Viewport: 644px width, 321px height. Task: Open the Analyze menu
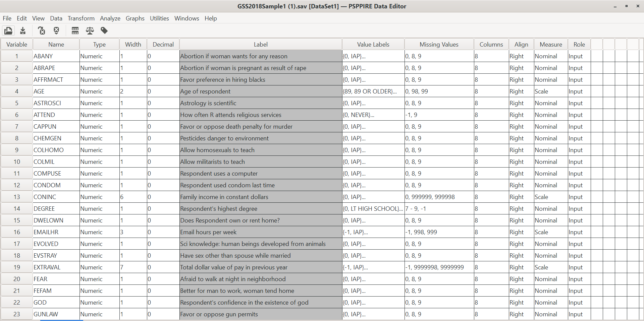pos(110,18)
